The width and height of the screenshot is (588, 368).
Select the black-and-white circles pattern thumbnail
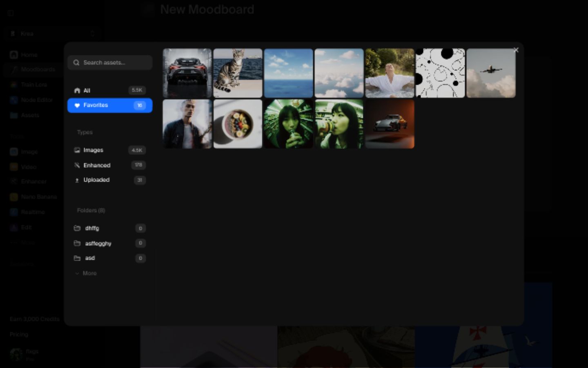click(x=441, y=73)
